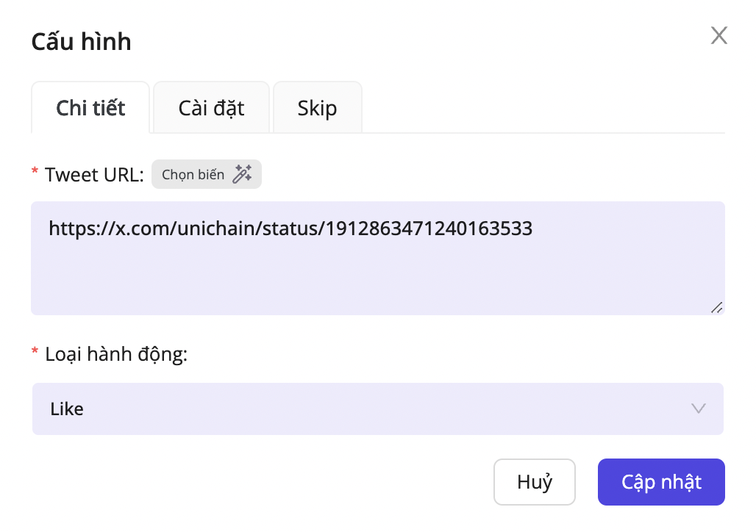Click the Like dropdown chevron arrow

coord(698,409)
